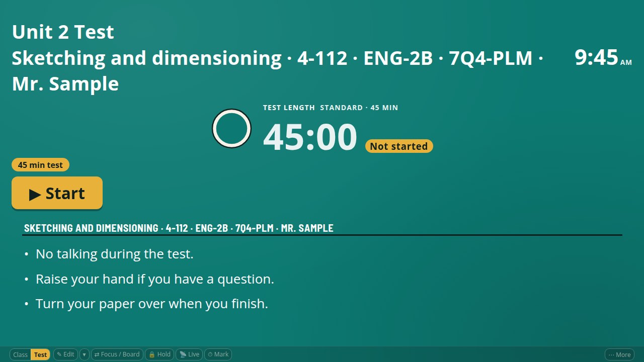The image size is (644, 362).
Task: Click the 'No talking during the test' rule
Action: (114, 254)
